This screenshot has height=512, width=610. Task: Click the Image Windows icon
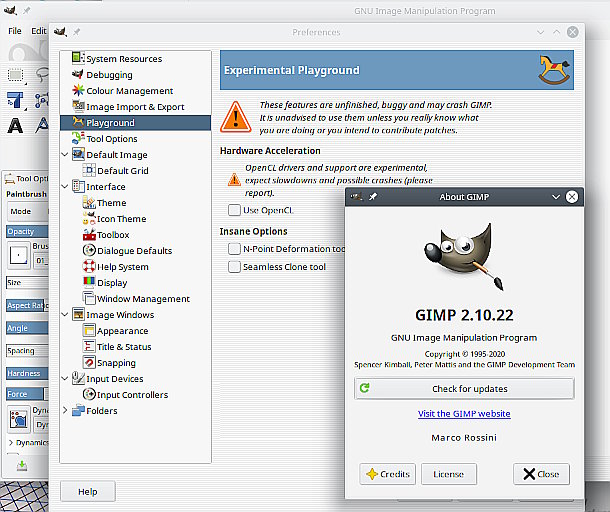coord(78,314)
